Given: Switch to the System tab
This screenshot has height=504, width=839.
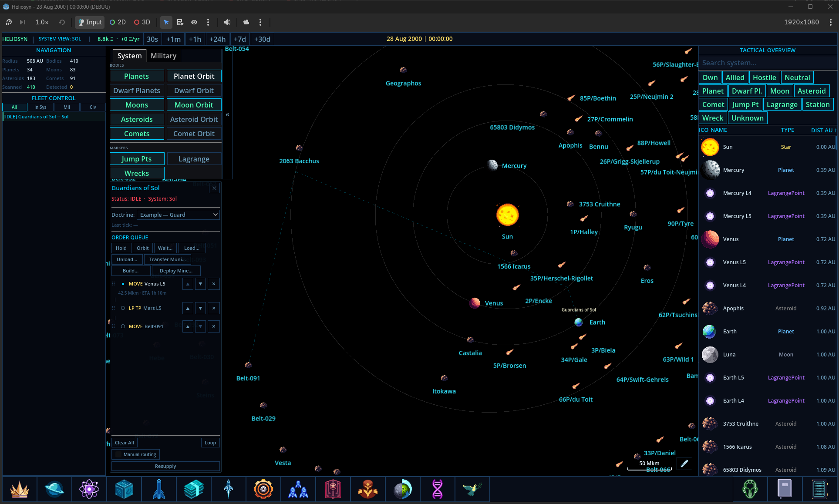Looking at the screenshot, I should (x=129, y=56).
